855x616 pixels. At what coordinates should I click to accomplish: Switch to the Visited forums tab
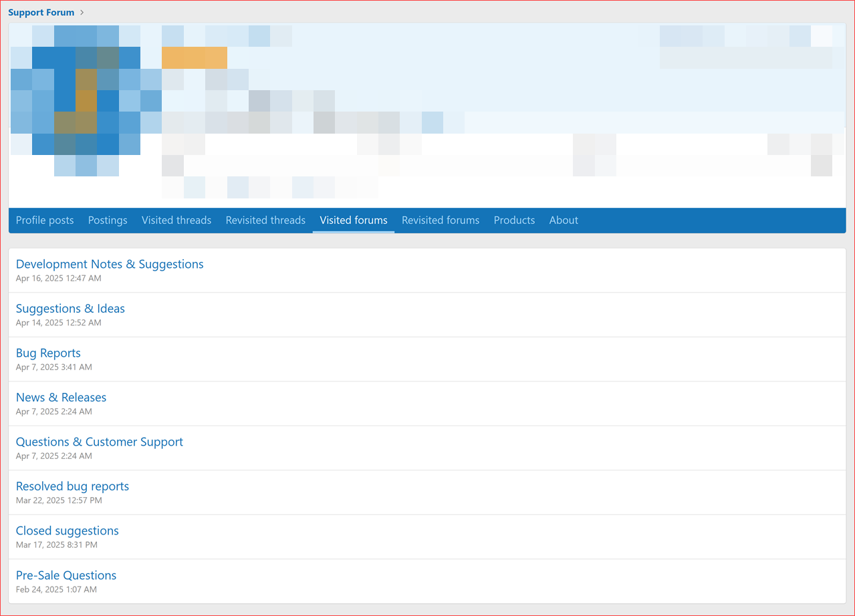click(x=353, y=220)
